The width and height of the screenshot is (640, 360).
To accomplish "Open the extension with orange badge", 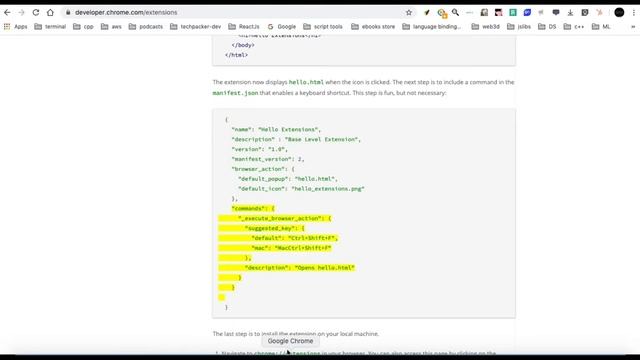I will coord(442,13).
